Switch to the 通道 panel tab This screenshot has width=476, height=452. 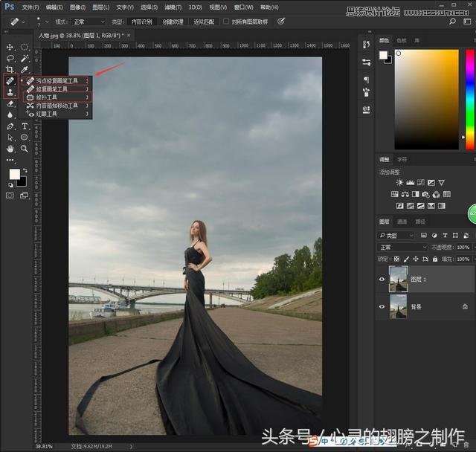[x=402, y=222]
